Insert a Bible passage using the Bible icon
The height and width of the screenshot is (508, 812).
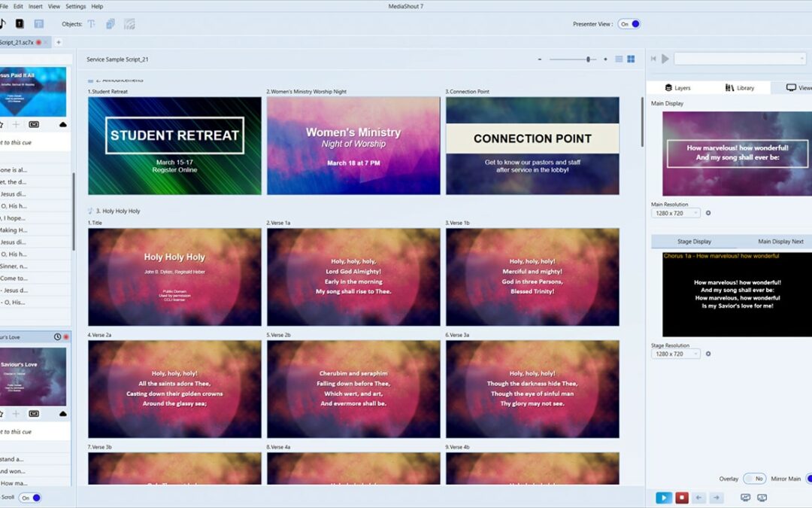pos(20,24)
